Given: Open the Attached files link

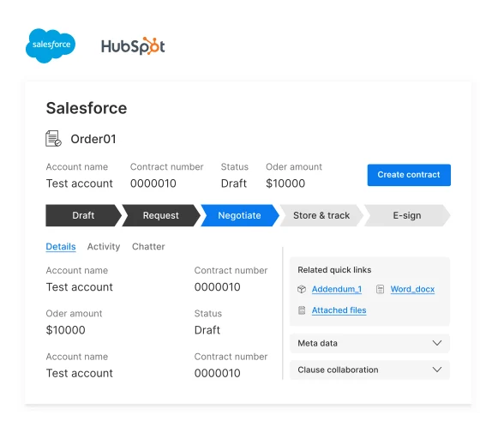Looking at the screenshot, I should click(x=339, y=310).
